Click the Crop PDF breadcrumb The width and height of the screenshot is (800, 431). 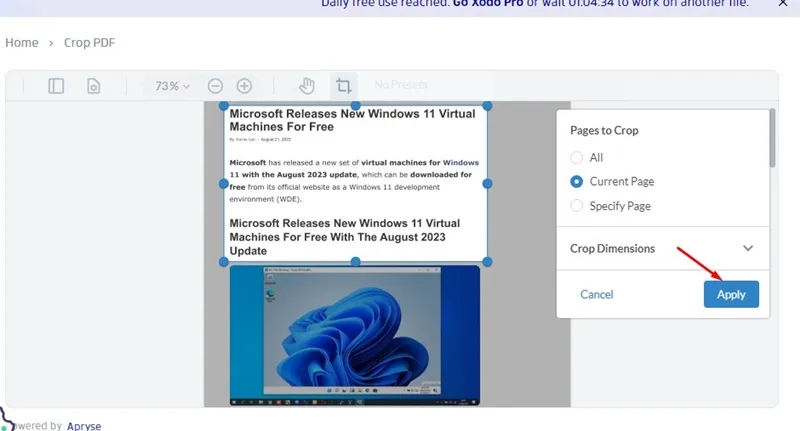tap(89, 43)
